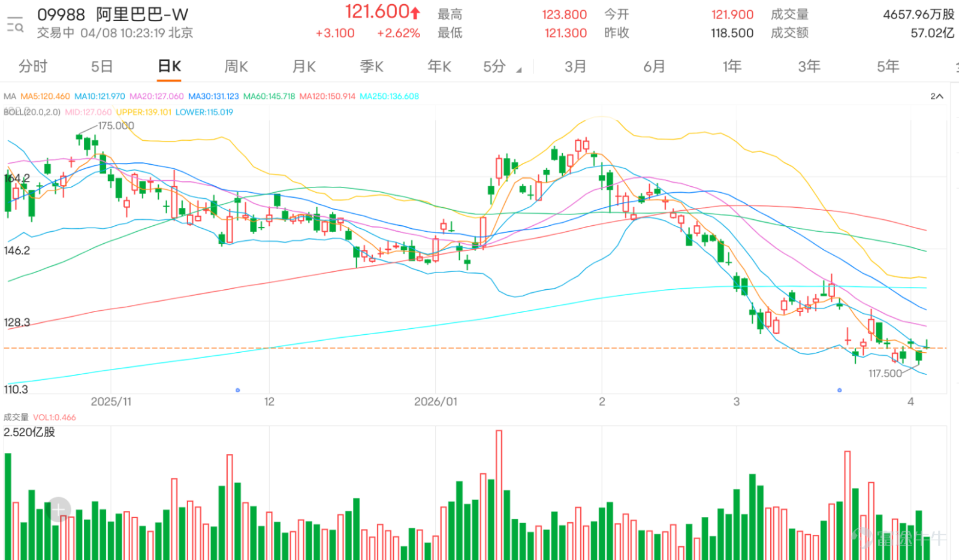
Task: Open the stock search list icon
Action: click(14, 25)
